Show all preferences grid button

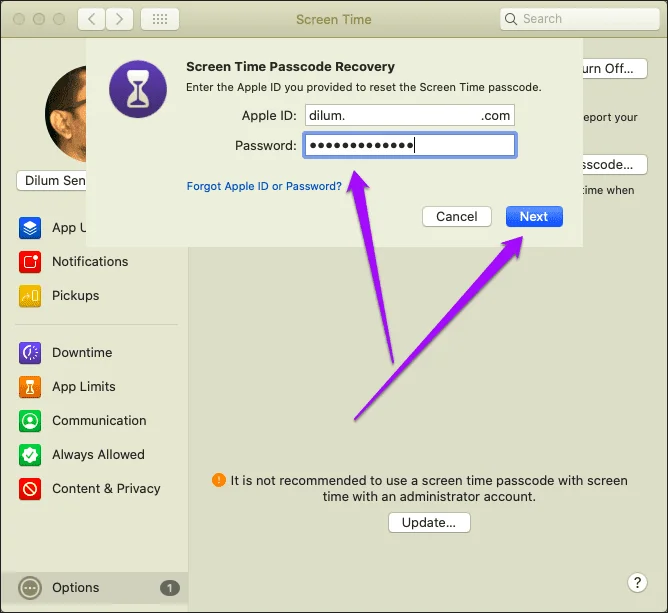point(160,19)
